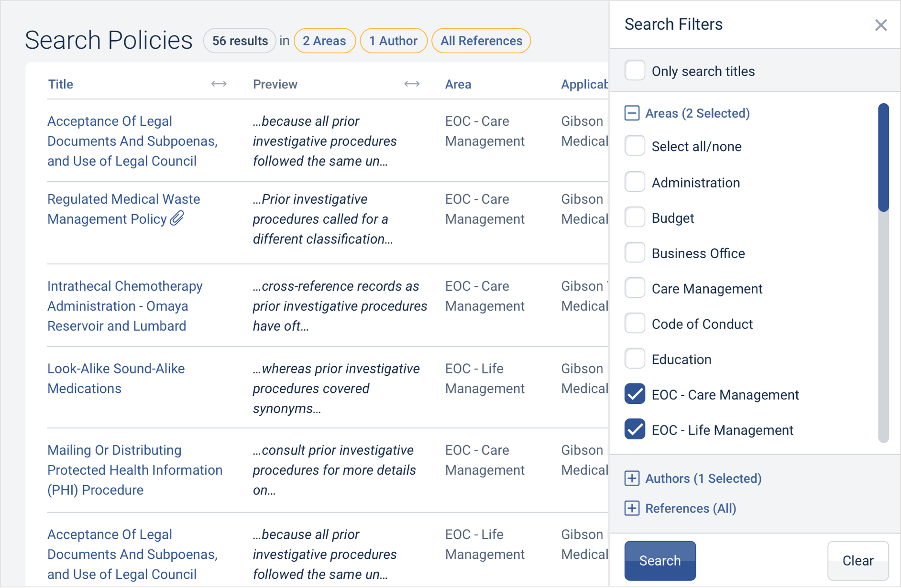
Task: Click the Preview column header
Action: pos(275,84)
